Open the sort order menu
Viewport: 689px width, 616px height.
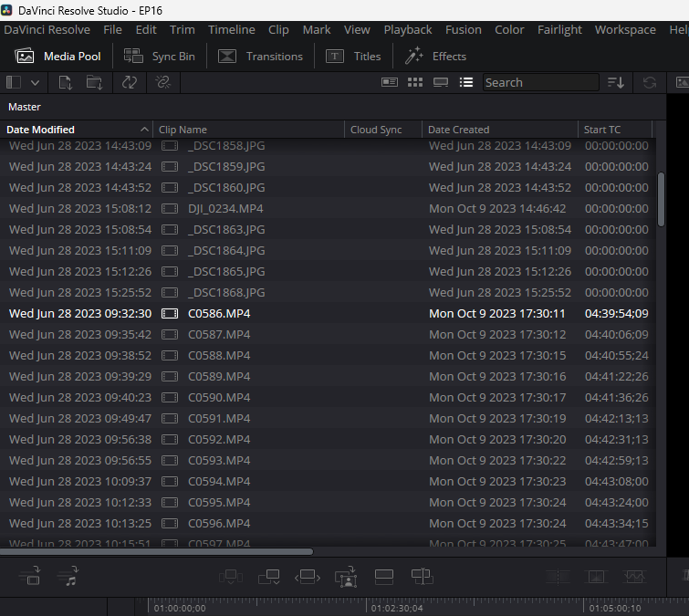[x=616, y=82]
